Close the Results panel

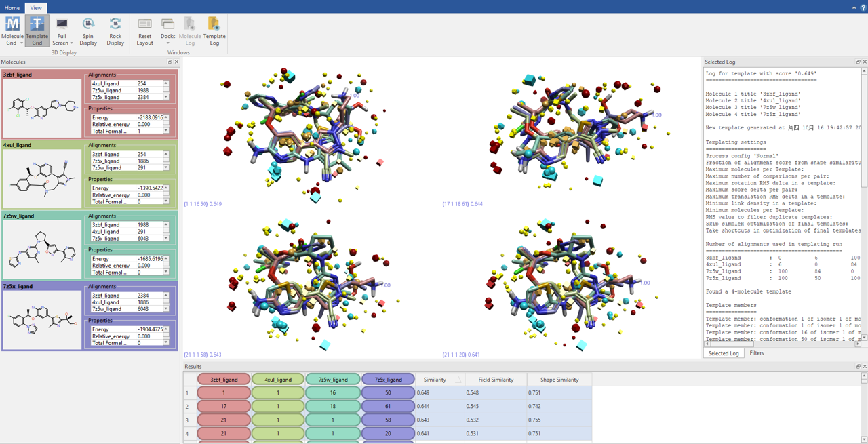tap(864, 367)
